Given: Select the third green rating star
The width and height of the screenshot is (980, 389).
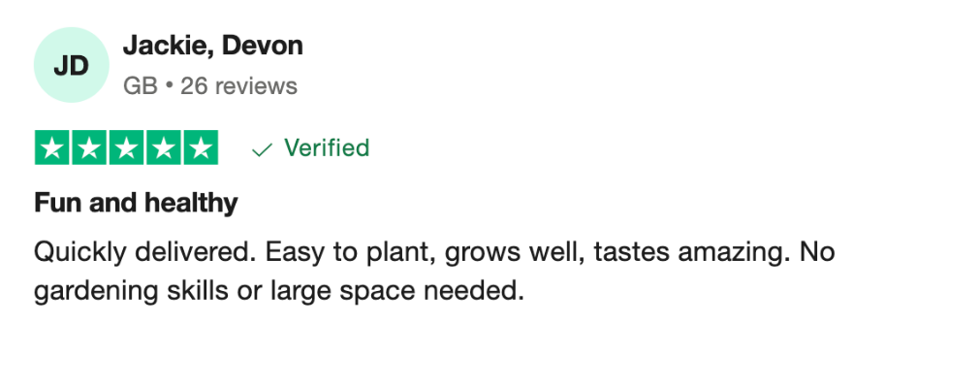Looking at the screenshot, I should point(127,148).
